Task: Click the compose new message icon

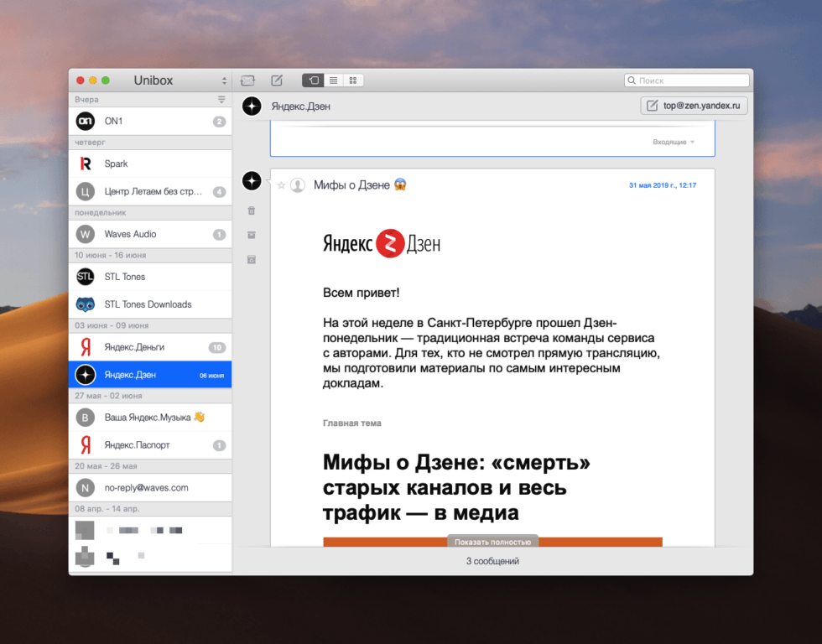Action: 277,80
